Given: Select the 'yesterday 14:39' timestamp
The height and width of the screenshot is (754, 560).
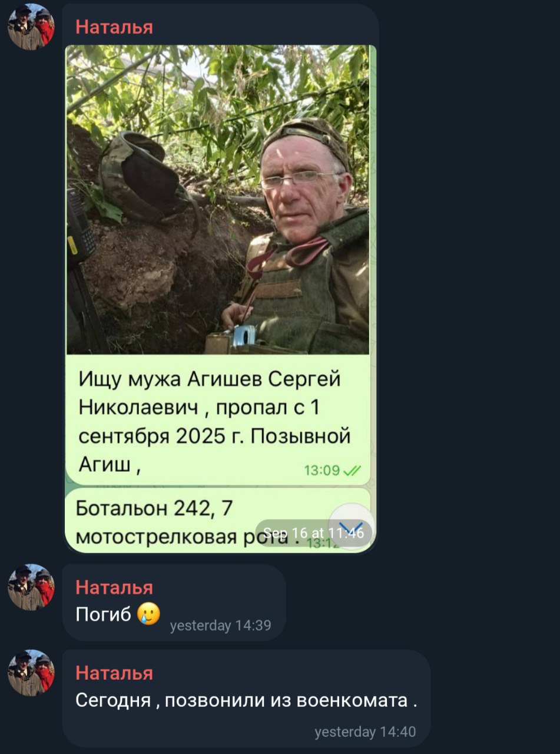Looking at the screenshot, I should pos(220,626).
